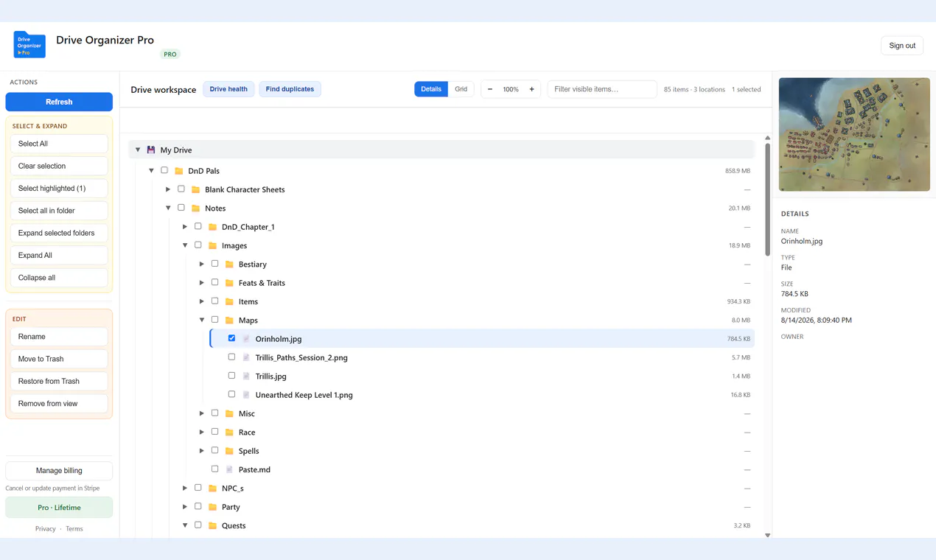Click the Drive Organizer Pro logo icon
This screenshot has height=560, width=936.
[29, 45]
